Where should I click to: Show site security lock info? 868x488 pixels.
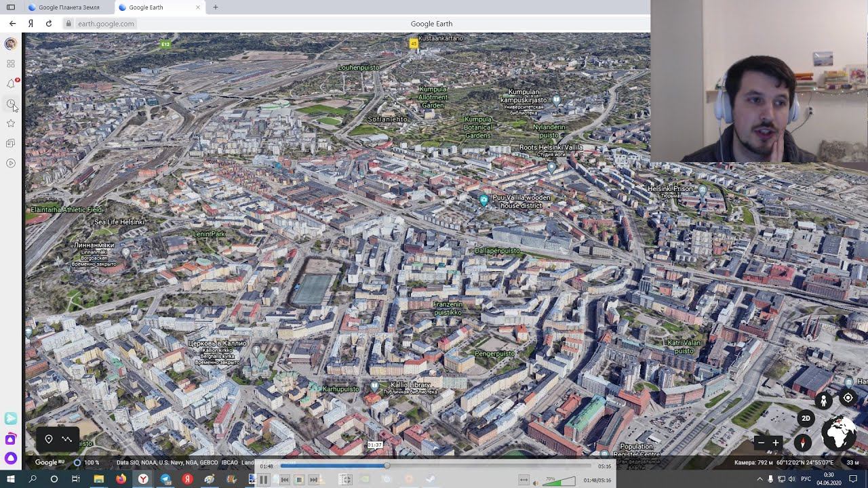(x=68, y=24)
